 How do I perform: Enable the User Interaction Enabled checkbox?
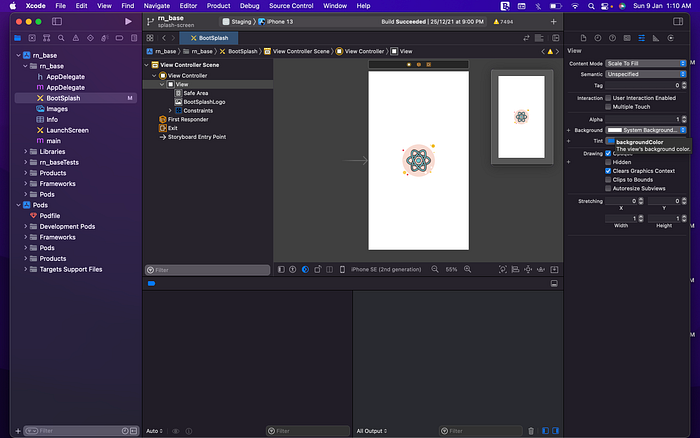pos(608,98)
